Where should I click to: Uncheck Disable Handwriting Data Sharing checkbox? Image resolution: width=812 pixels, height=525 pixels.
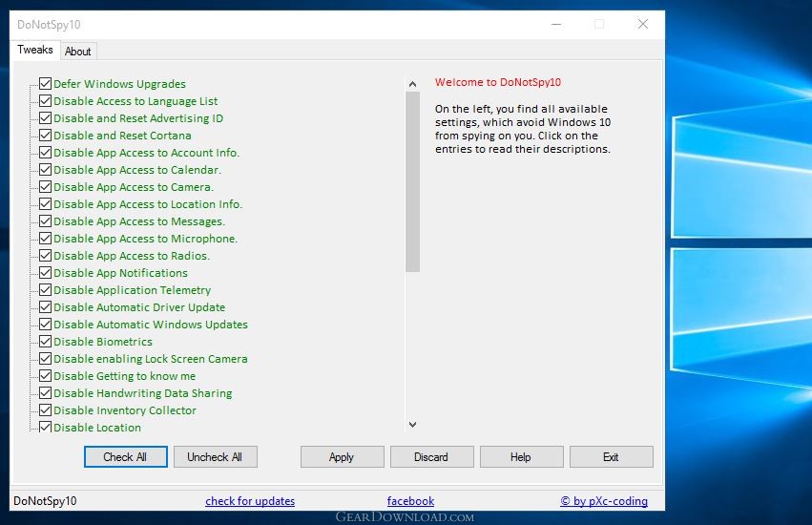(46, 392)
